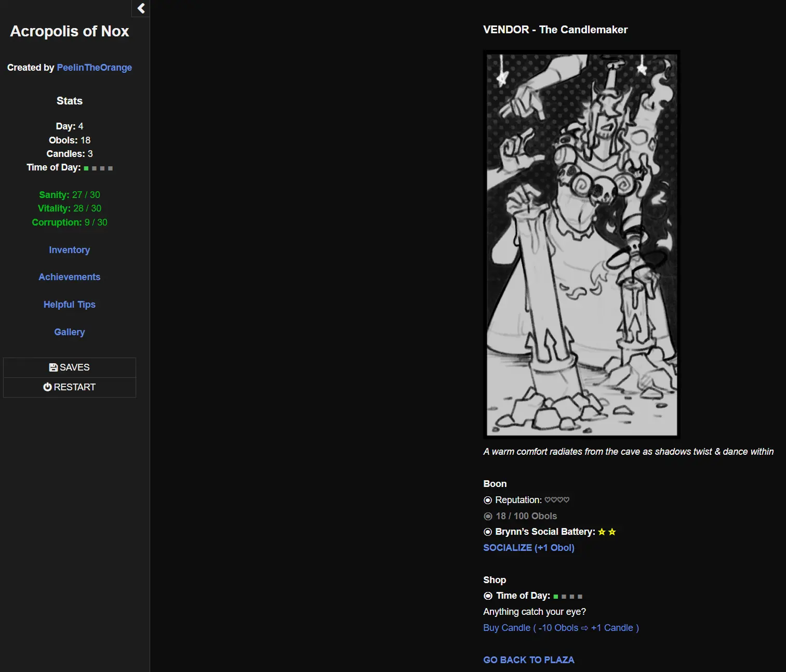Open the PeelinTheOrange creator link
This screenshot has width=786, height=672.
94,68
